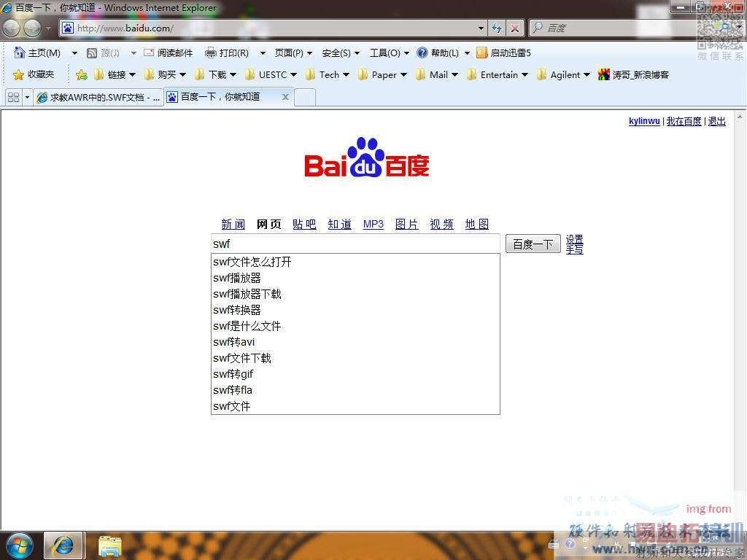The image size is (747, 560).
Task: Open the 我在百度 link
Action: point(684,122)
